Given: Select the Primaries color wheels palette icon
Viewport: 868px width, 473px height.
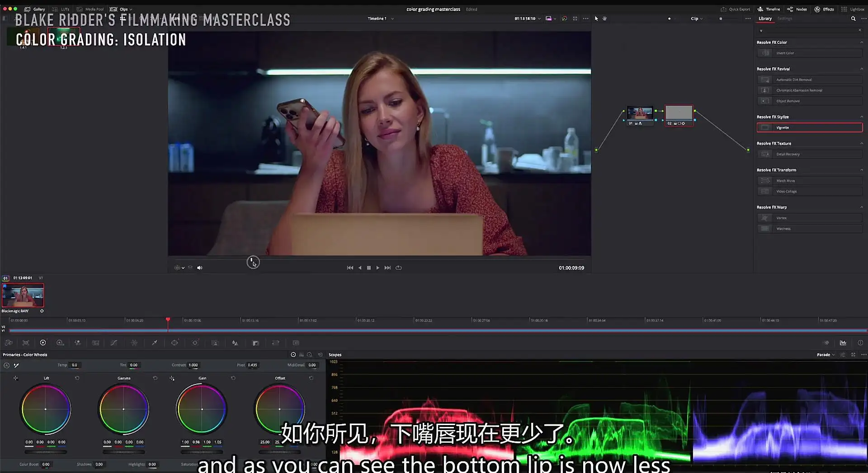Looking at the screenshot, I should click(x=43, y=343).
